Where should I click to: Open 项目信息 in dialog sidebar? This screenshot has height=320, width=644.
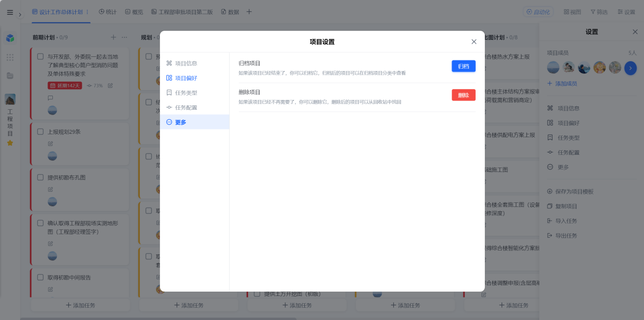click(195, 63)
